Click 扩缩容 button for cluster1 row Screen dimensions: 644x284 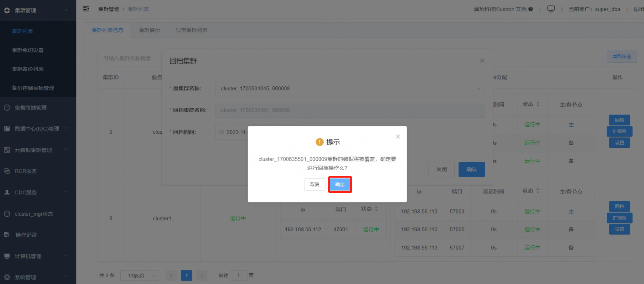pyautogui.click(x=620, y=218)
